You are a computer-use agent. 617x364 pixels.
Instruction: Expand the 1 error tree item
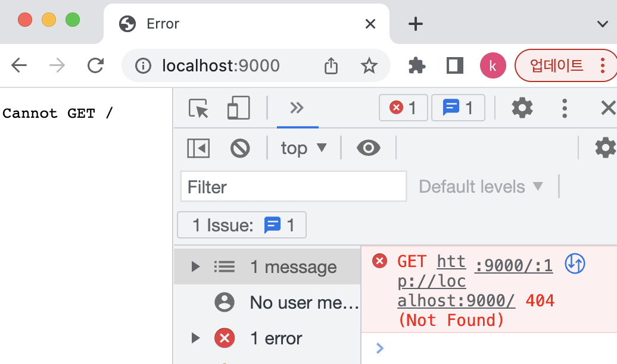point(195,338)
